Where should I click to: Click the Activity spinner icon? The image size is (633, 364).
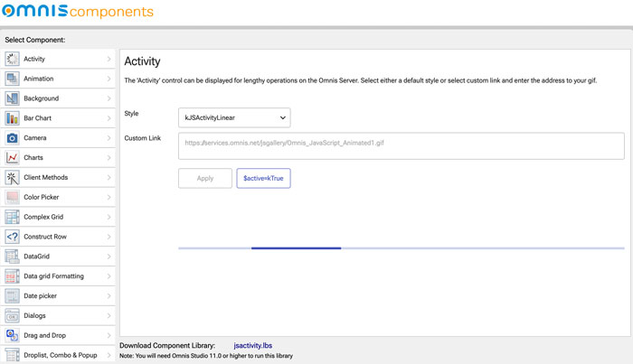click(x=12, y=59)
